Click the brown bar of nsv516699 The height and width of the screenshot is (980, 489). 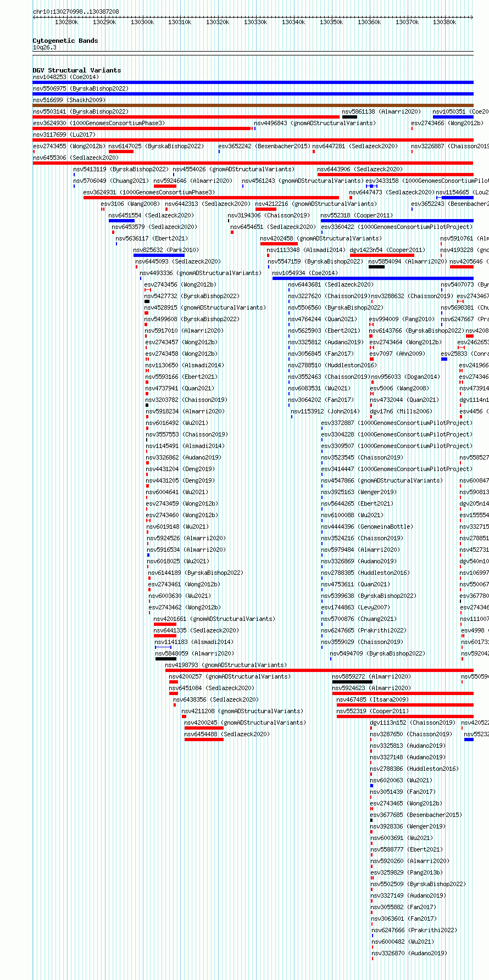(253, 105)
